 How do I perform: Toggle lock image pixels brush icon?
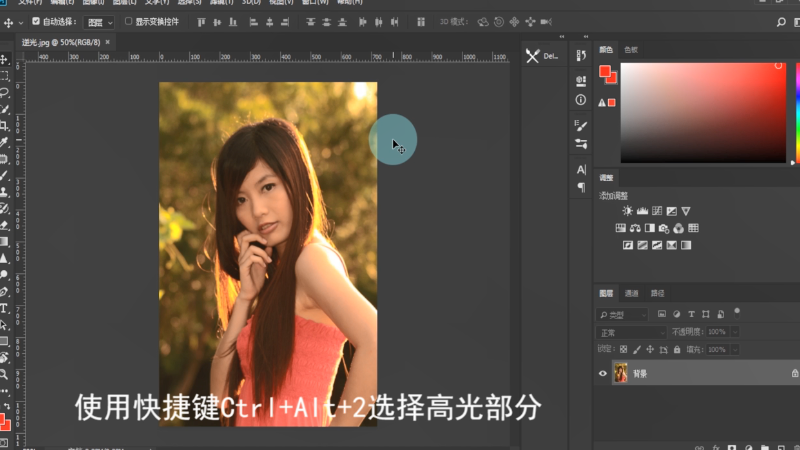coord(637,349)
